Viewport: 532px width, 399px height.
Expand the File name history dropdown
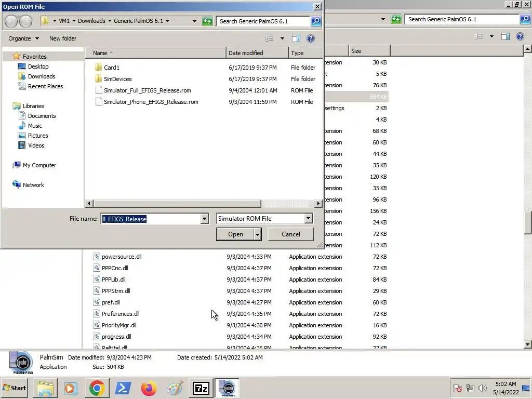tap(204, 219)
